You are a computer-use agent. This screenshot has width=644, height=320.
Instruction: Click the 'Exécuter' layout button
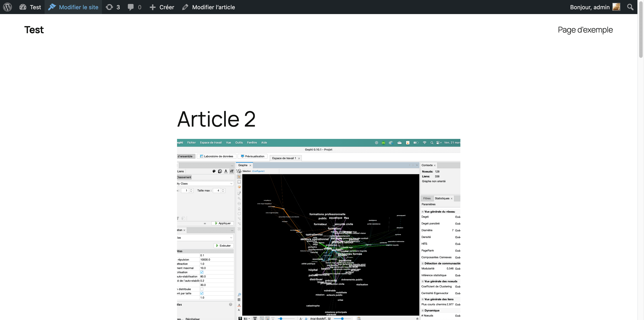click(x=224, y=246)
